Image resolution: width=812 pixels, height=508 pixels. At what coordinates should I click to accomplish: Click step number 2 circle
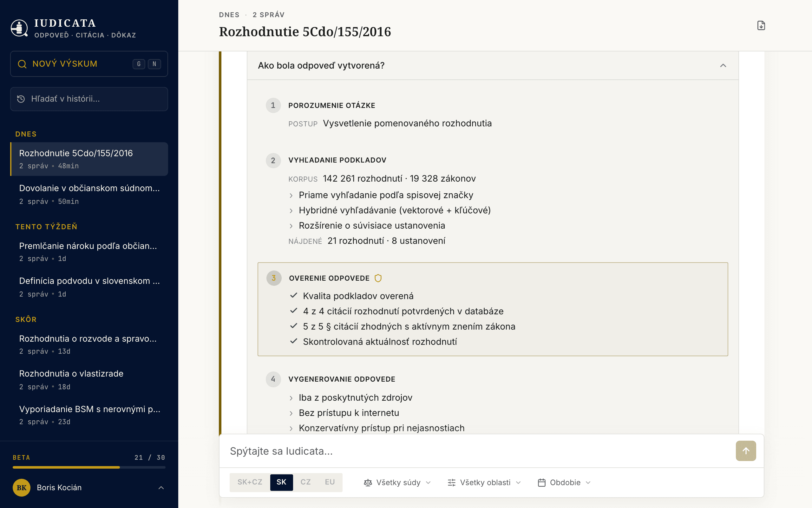(273, 161)
